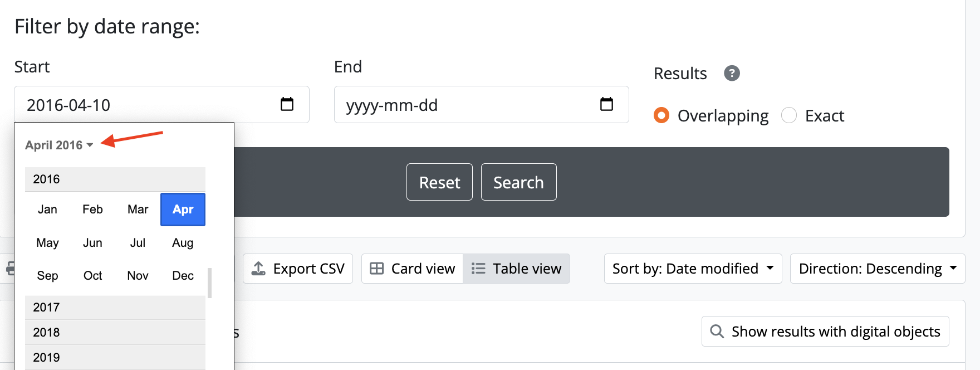Click the Export CSV upload icon
The image size is (980, 370).
coord(258,269)
